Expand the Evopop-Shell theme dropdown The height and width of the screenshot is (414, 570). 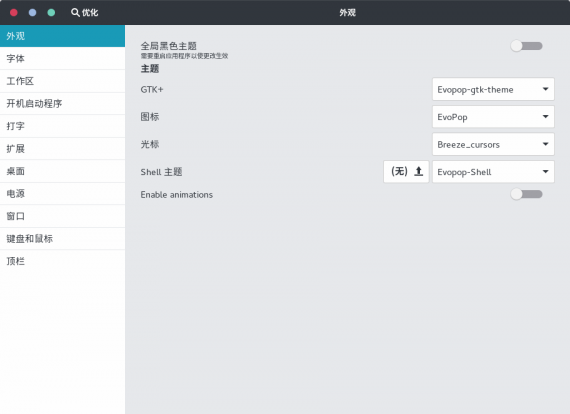pos(493,172)
